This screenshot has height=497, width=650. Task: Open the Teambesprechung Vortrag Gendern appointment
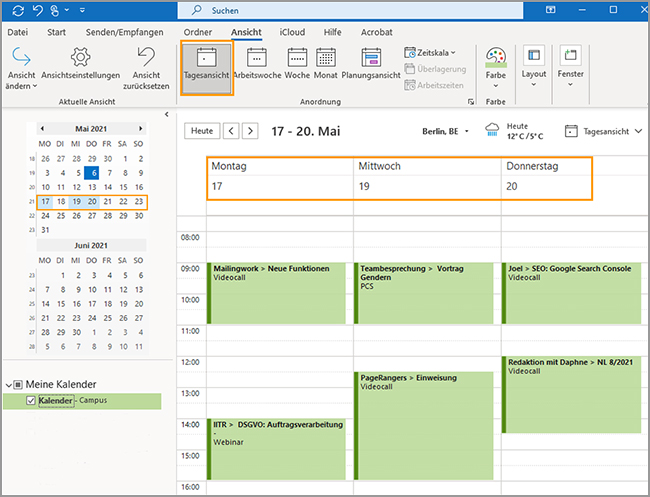(424, 293)
